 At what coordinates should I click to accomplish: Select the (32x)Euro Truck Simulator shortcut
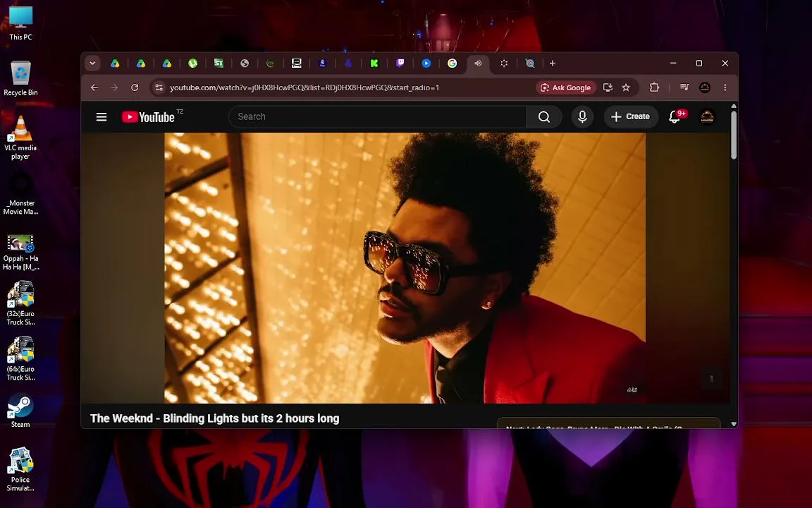20,303
